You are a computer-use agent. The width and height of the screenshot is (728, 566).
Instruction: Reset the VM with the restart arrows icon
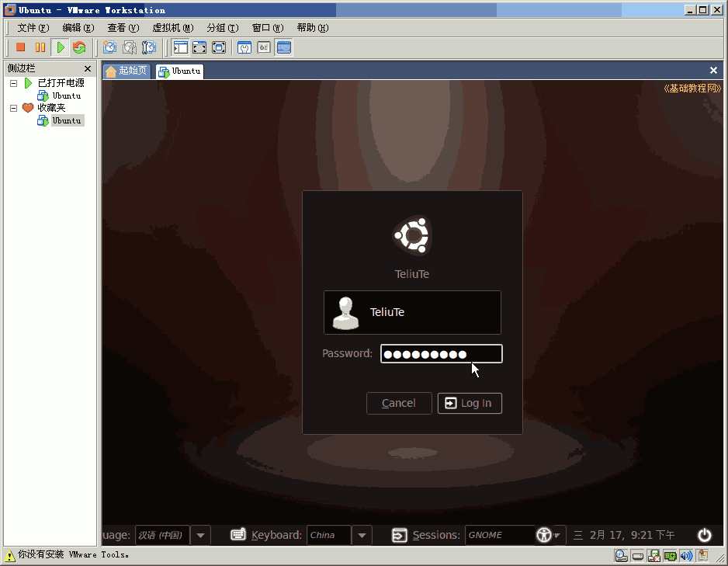[x=79, y=47]
